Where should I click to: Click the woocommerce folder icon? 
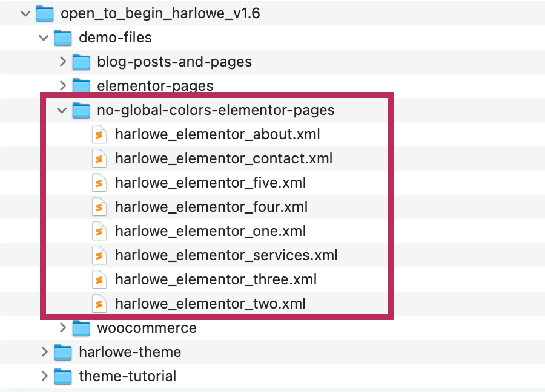(81, 327)
